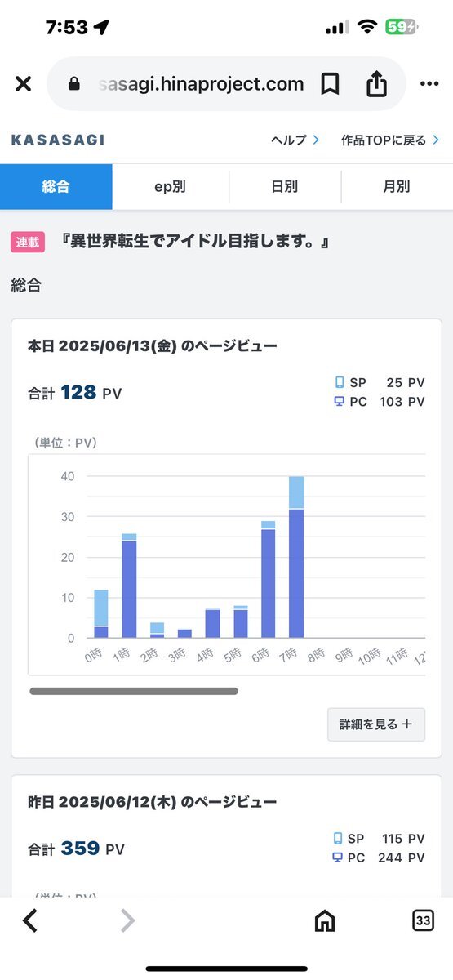Image resolution: width=453 pixels, height=980 pixels.
Task: Select the 総合 tab
Action: point(56,187)
